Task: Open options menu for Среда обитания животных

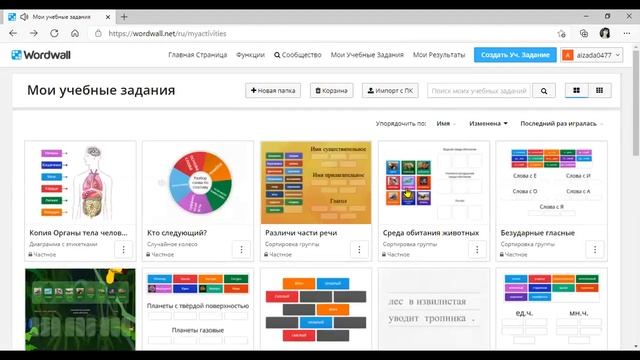Action: (x=477, y=249)
